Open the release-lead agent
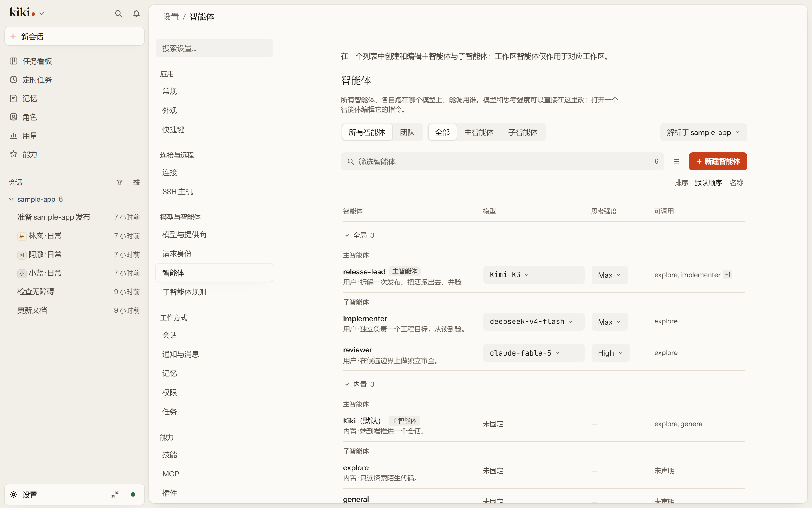 point(364,271)
